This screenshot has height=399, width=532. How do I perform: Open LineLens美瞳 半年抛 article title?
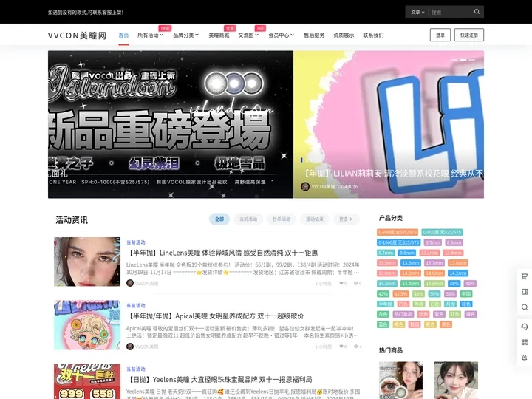coord(222,253)
